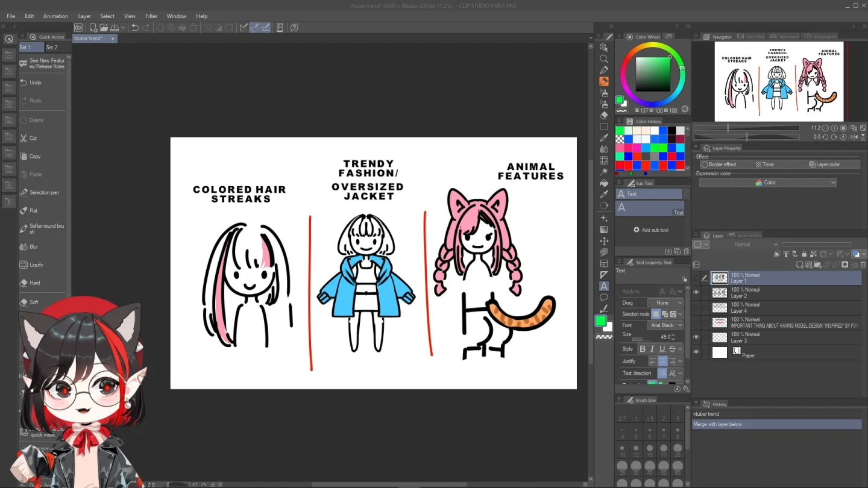Open save dropdown arrow in command bar
This screenshot has width=868, height=488.
pos(123,28)
